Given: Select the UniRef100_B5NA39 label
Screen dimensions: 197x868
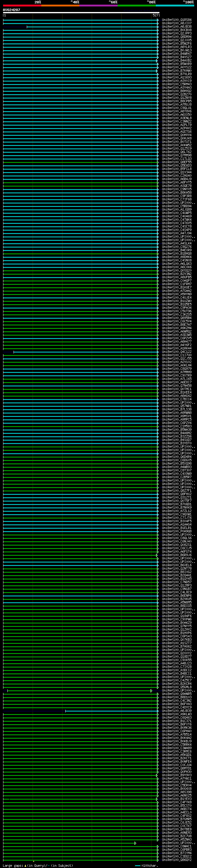Looking at the screenshot, I should click(176, 430).
